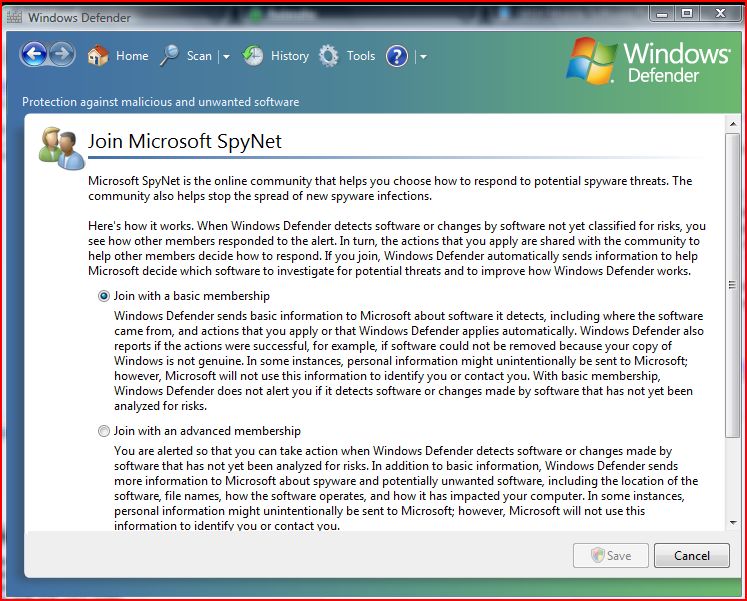Open the History clock icon
This screenshot has height=601, width=747.
(x=252, y=56)
